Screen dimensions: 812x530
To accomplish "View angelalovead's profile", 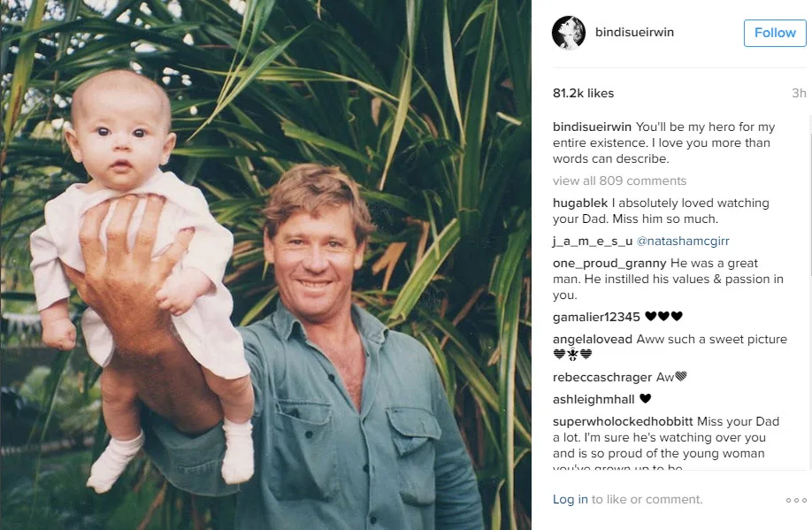I will tap(593, 340).
